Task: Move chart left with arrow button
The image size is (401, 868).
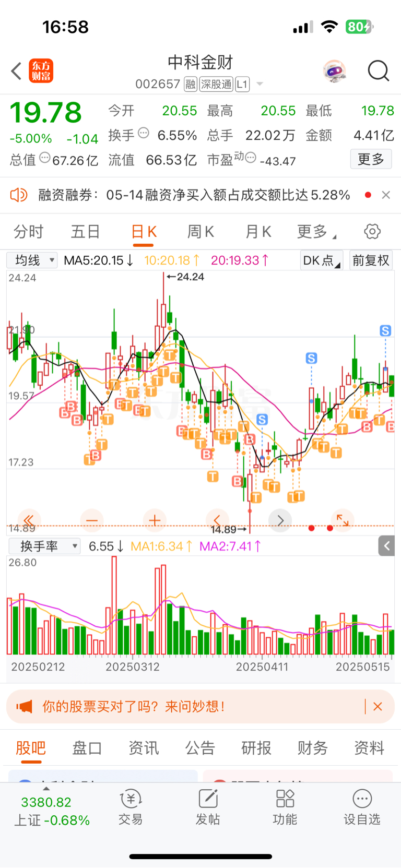Action: pyautogui.click(x=217, y=520)
